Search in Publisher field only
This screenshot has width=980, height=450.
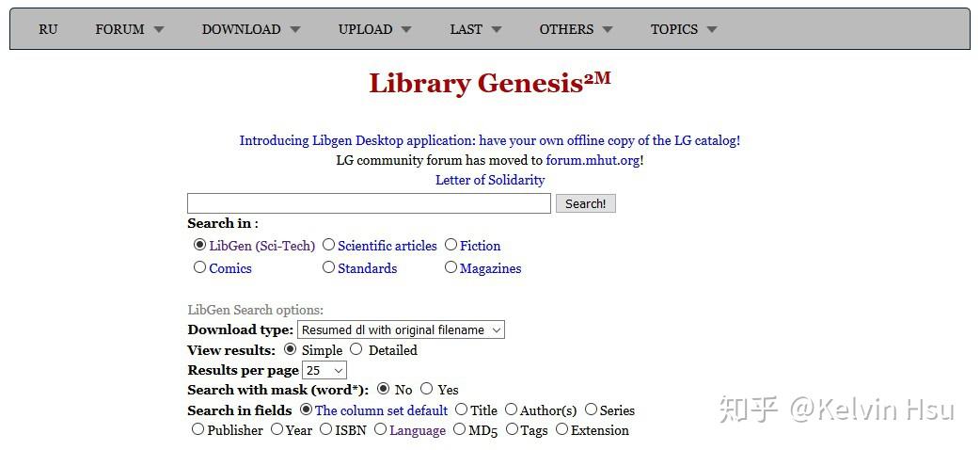coord(198,429)
